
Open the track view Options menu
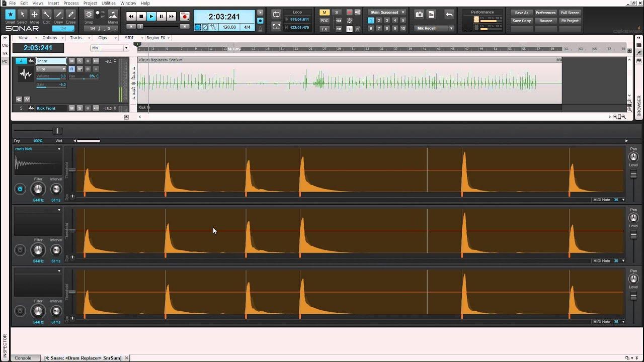50,38
